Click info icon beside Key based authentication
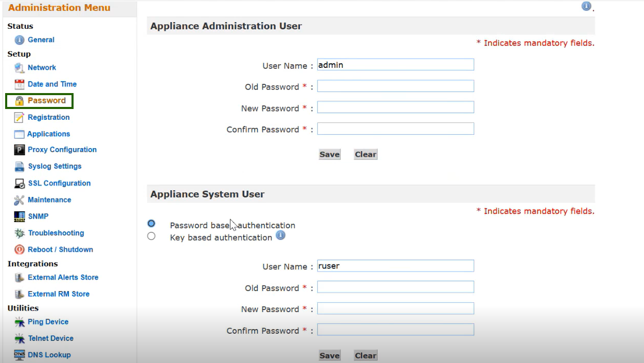This screenshot has width=644, height=363. click(x=280, y=235)
